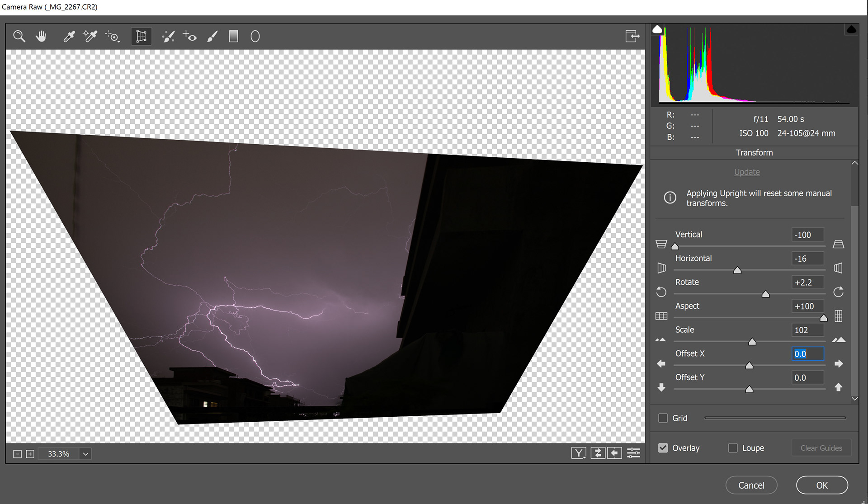Image resolution: width=868 pixels, height=504 pixels.
Task: Click the Vertical value field
Action: click(808, 235)
